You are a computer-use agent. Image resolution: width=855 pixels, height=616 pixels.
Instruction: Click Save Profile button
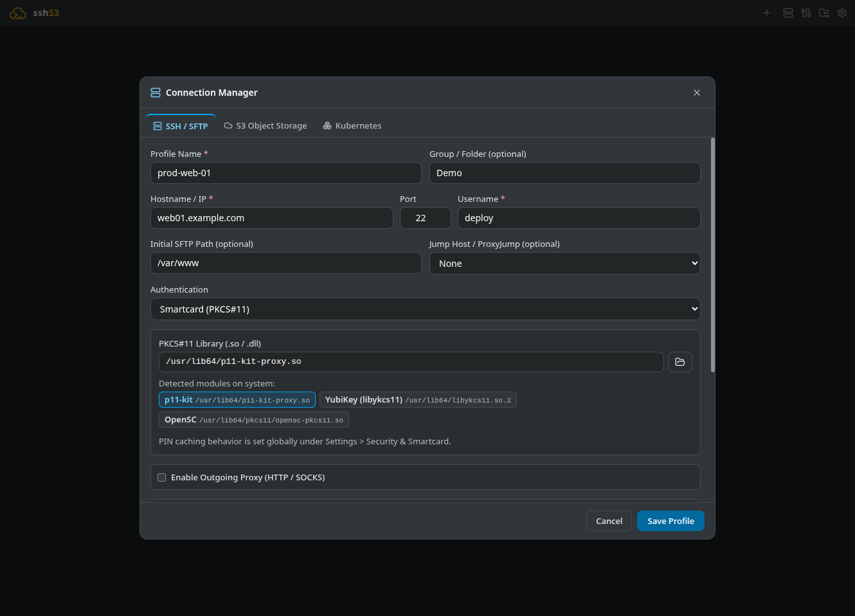point(670,521)
